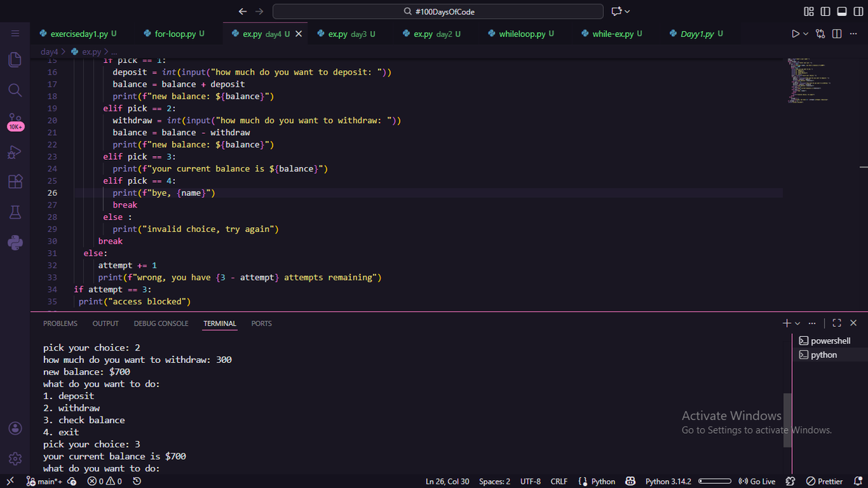Switch to the exerciseday1.py tab
Image resolution: width=868 pixels, height=488 pixels.
click(77, 34)
